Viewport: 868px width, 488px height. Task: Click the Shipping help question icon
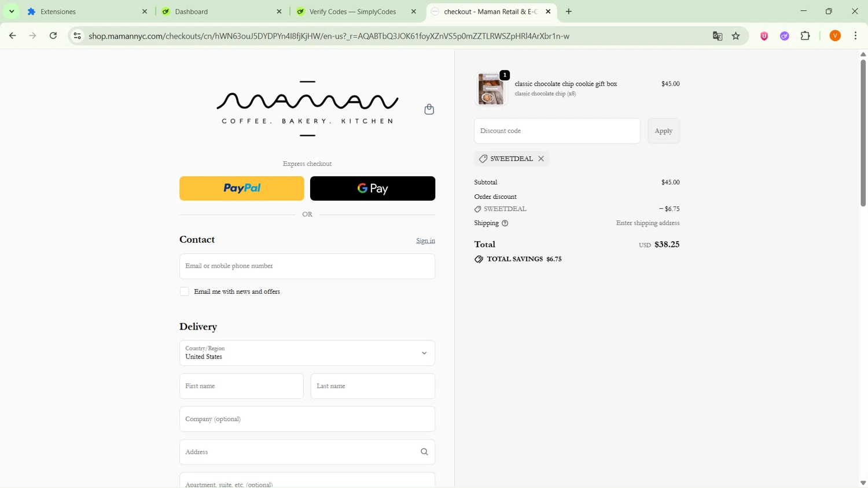coord(505,223)
